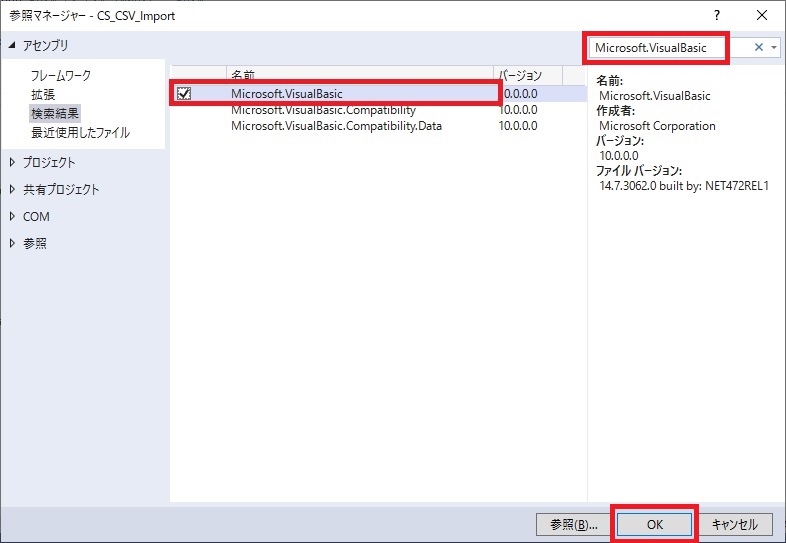
Task: Select フレームワーク in the assembly list
Action: pyautogui.click(x=61, y=76)
